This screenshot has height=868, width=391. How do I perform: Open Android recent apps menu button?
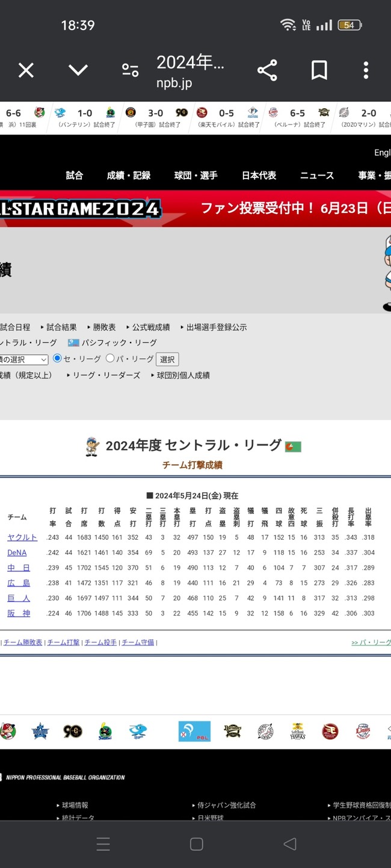pos(103,845)
